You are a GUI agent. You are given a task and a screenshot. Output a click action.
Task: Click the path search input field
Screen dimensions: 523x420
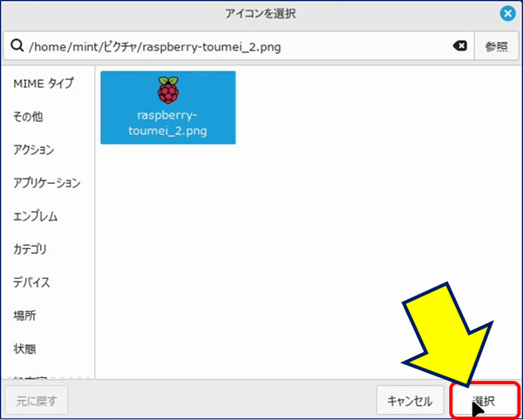coord(239,46)
